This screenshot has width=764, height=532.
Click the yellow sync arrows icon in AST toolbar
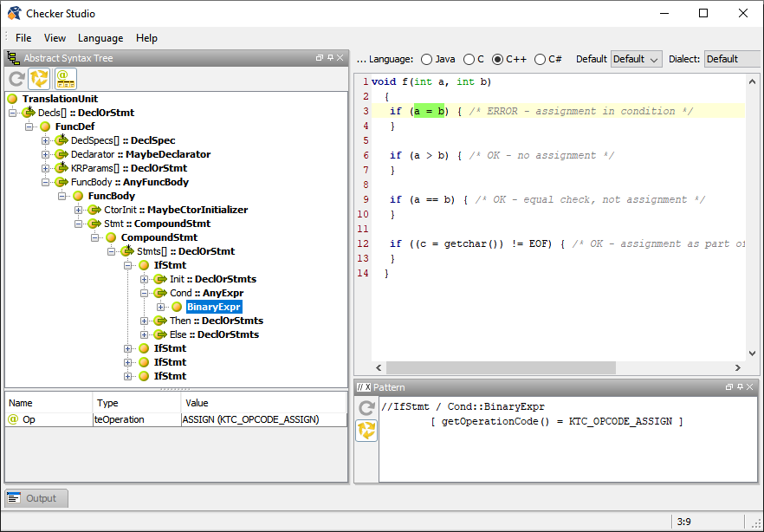[x=39, y=79]
